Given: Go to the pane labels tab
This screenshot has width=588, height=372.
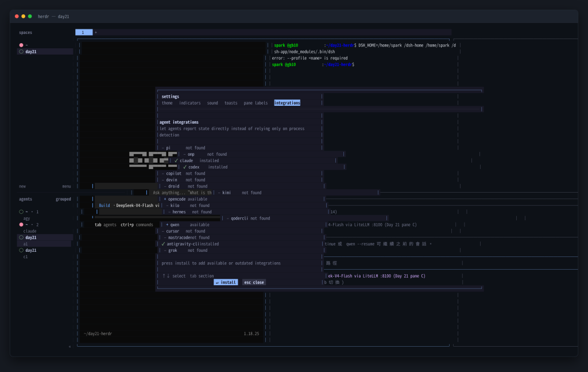Looking at the screenshot, I should [256, 103].
